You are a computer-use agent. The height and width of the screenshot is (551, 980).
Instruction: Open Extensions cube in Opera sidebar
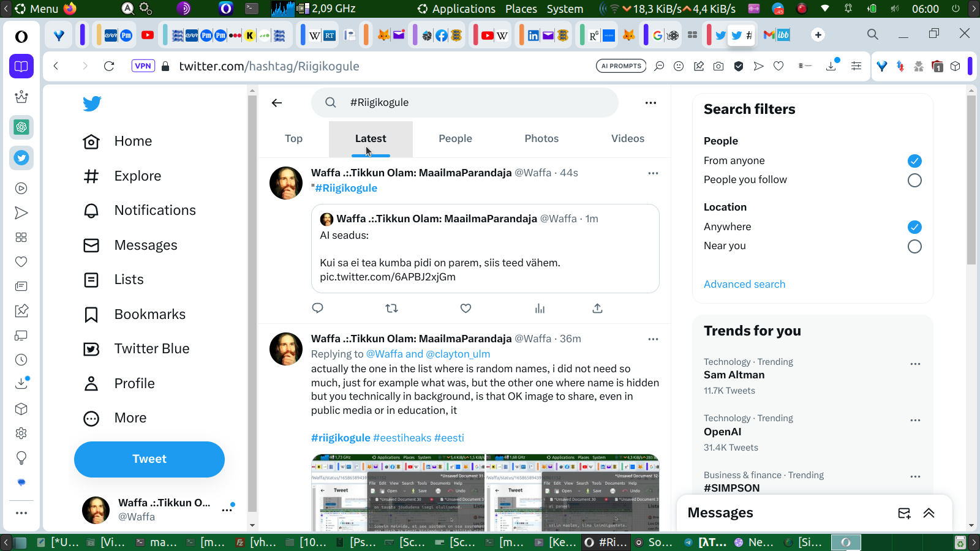[x=21, y=408]
